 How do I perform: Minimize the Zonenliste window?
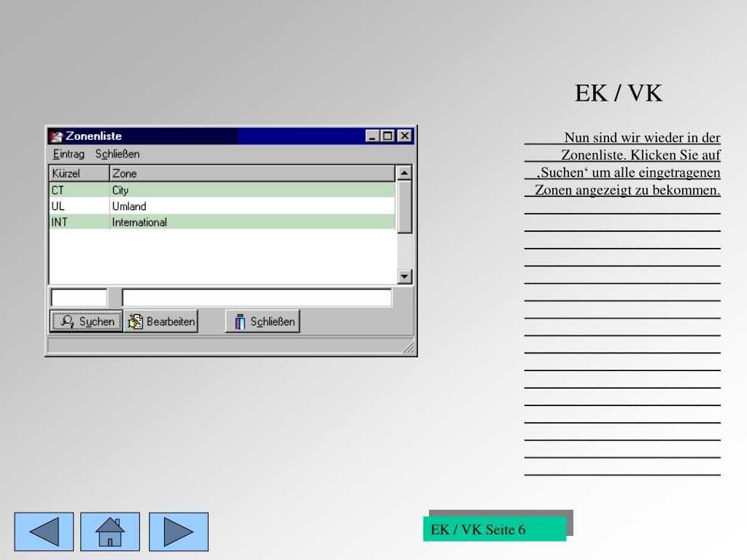point(373,136)
